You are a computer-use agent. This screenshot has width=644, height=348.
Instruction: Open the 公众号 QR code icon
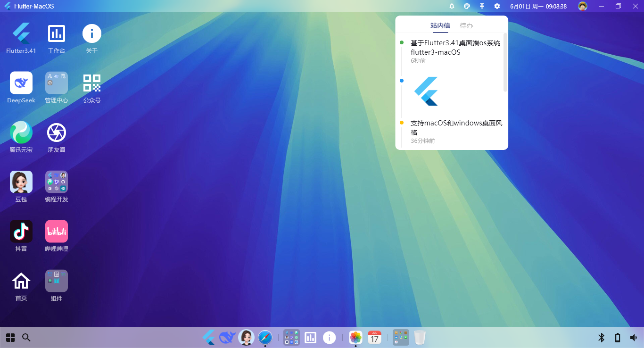tap(92, 83)
